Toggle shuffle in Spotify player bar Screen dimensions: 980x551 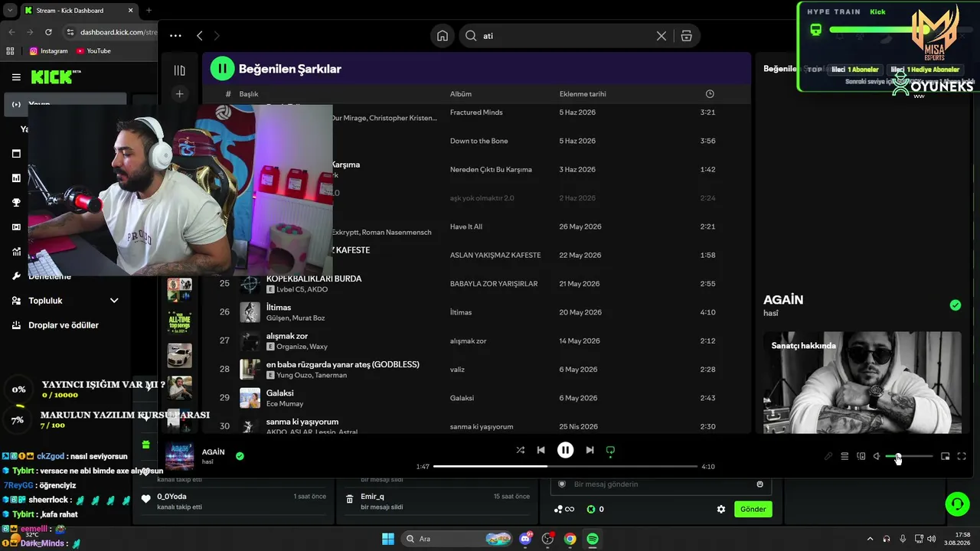coord(521,450)
